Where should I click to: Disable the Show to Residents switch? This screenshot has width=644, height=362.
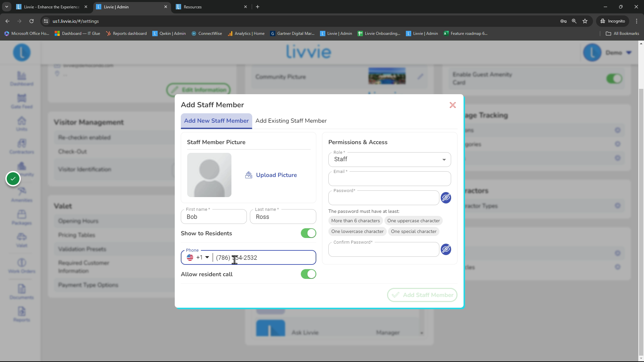point(308,233)
